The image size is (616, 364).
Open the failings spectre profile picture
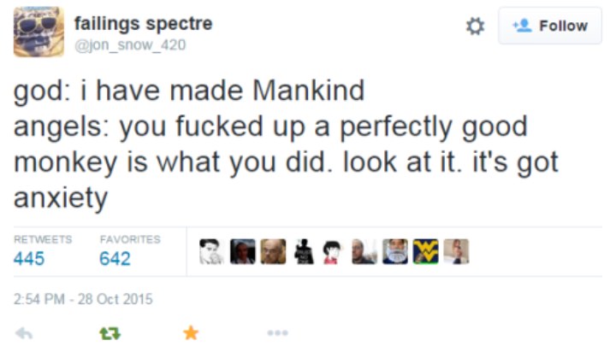(x=38, y=32)
